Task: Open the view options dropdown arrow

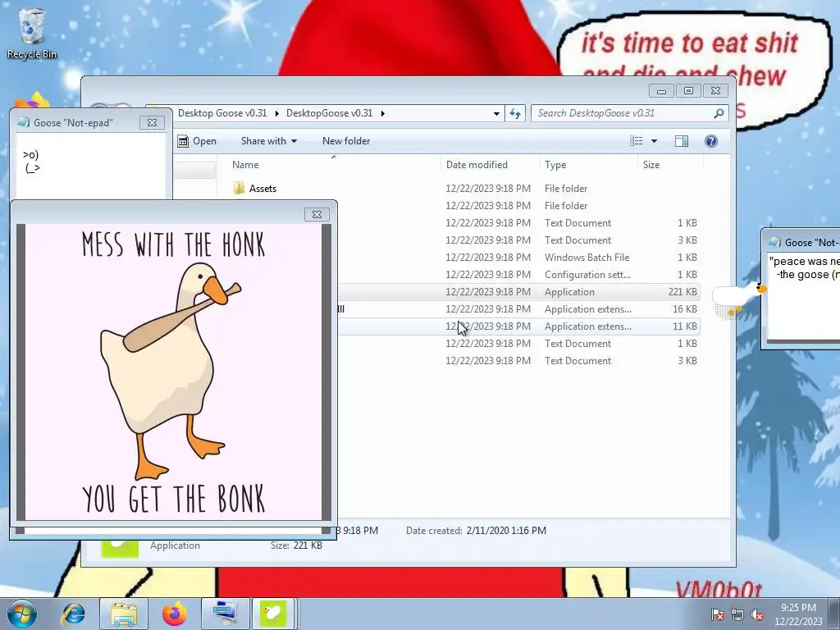Action: 654,141
